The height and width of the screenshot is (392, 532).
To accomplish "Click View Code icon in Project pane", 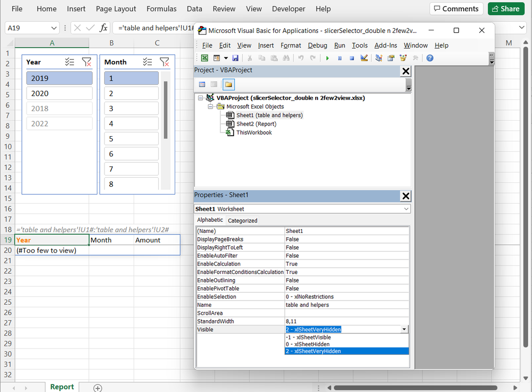I will (202, 85).
